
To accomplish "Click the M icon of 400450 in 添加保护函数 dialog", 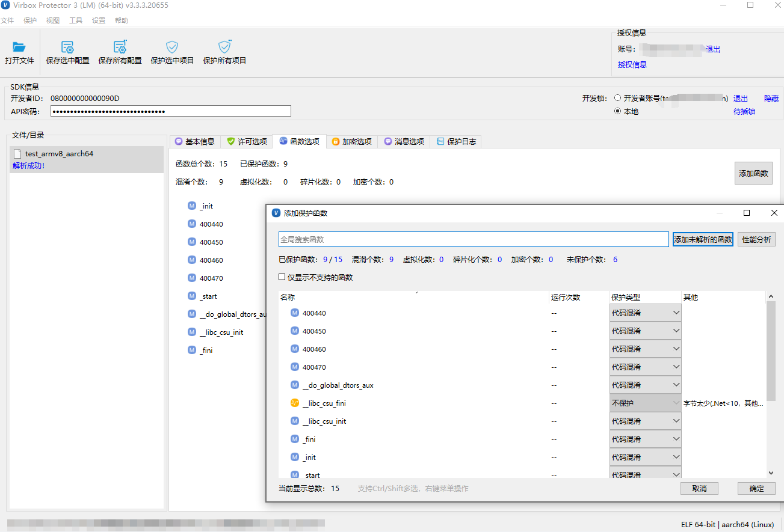I will pyautogui.click(x=295, y=331).
